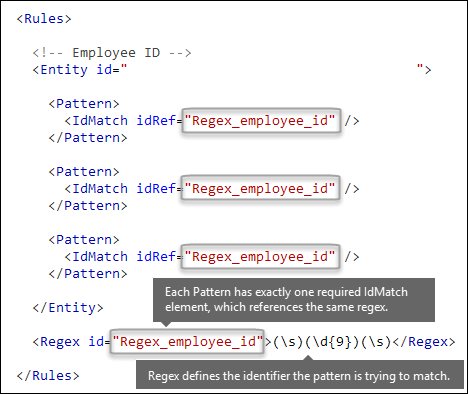Click the first <Pattern> opening tag
Viewport: 468px width, 394px height.
pos(84,104)
